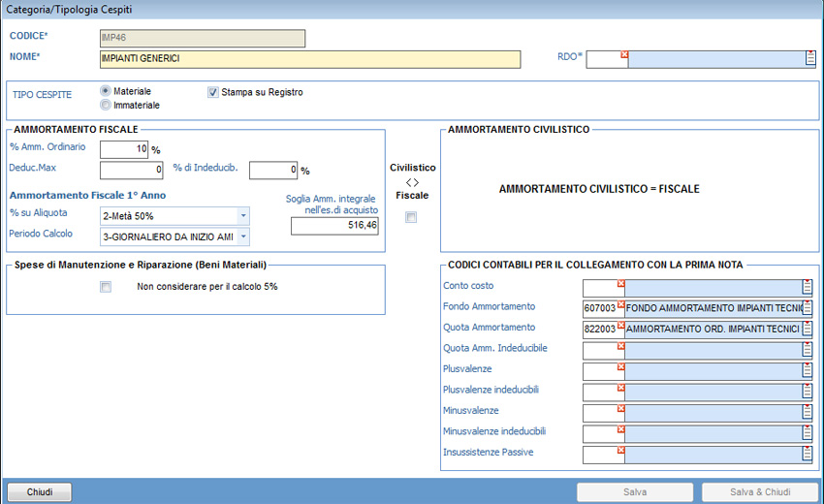Open the RDO lookup list
Viewport: 824px width, 504px height.
810,59
